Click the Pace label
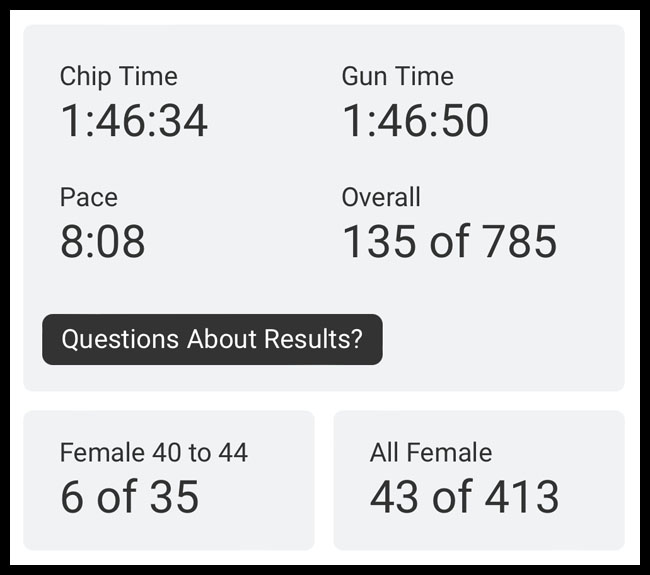The height and width of the screenshot is (575, 650). [x=88, y=197]
